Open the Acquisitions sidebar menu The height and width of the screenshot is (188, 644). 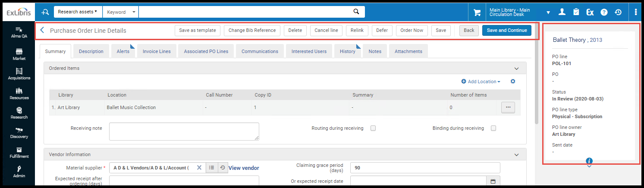[x=19, y=74]
